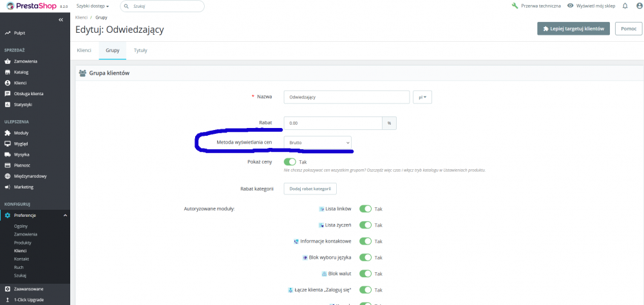Open Wygląd in sidebar
This screenshot has width=644, height=305.
[x=21, y=143]
